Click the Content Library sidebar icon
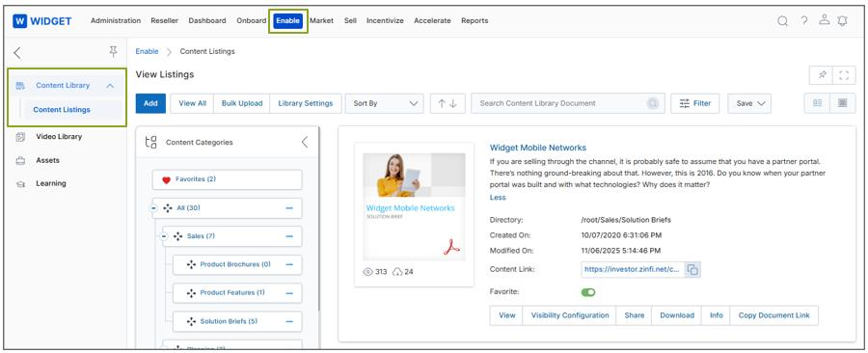868x353 pixels. 20,86
